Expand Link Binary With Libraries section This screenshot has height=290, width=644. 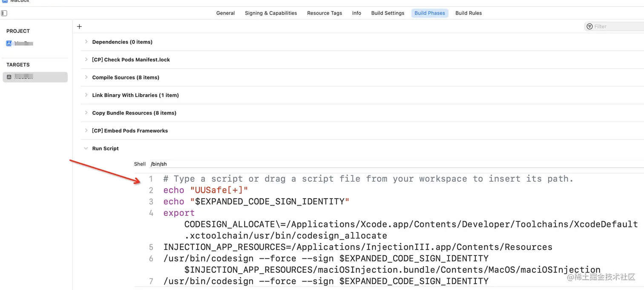[86, 95]
